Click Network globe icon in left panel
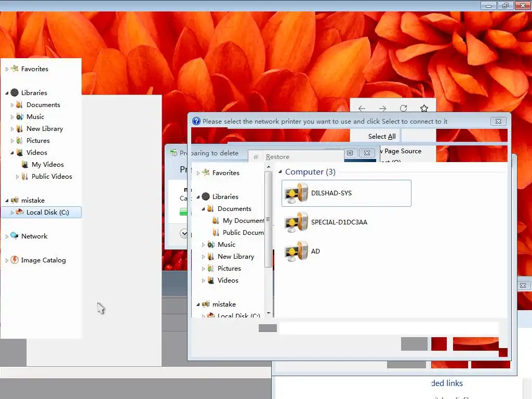This screenshot has width=532, height=399. [15, 236]
